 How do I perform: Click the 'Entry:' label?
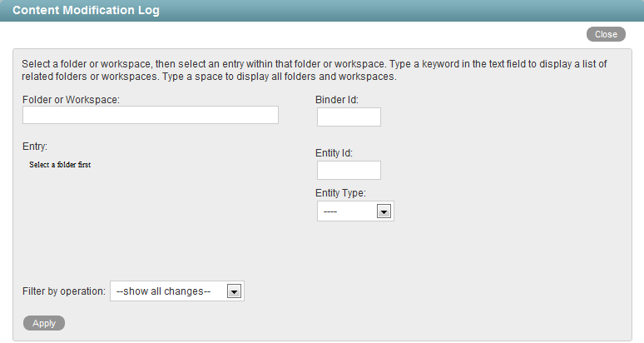[x=35, y=147]
